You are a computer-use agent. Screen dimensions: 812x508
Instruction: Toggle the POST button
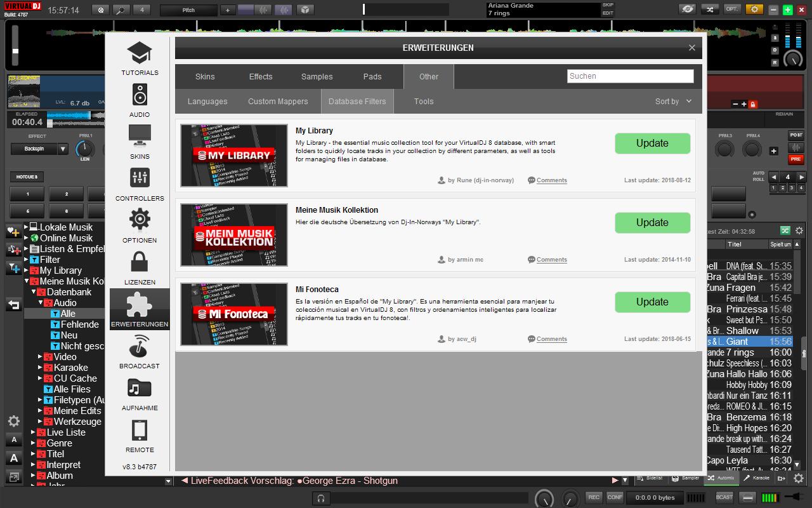796,135
